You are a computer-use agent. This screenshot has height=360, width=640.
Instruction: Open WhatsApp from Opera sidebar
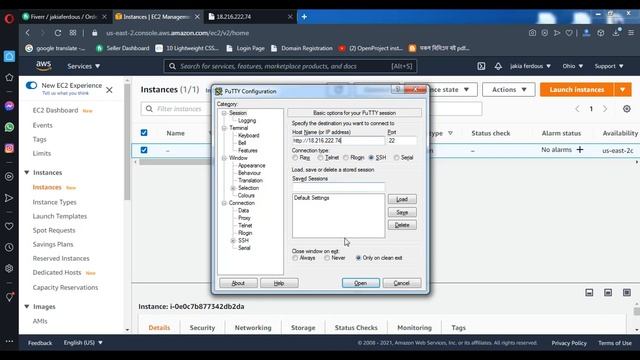click(9, 127)
